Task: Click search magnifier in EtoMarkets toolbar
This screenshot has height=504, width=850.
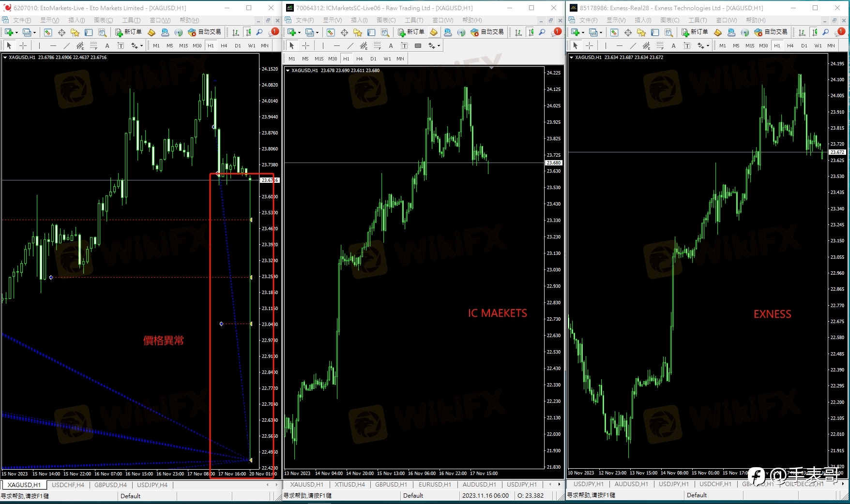Action: pyautogui.click(x=259, y=32)
